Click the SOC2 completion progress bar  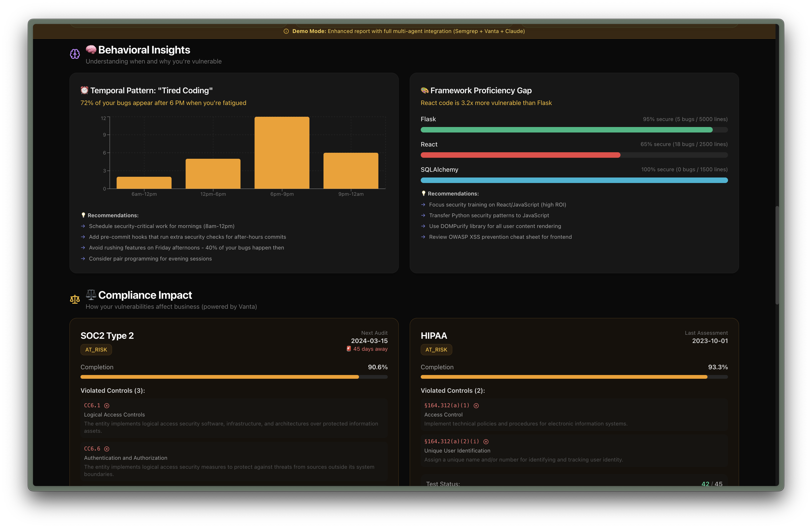pos(220,377)
